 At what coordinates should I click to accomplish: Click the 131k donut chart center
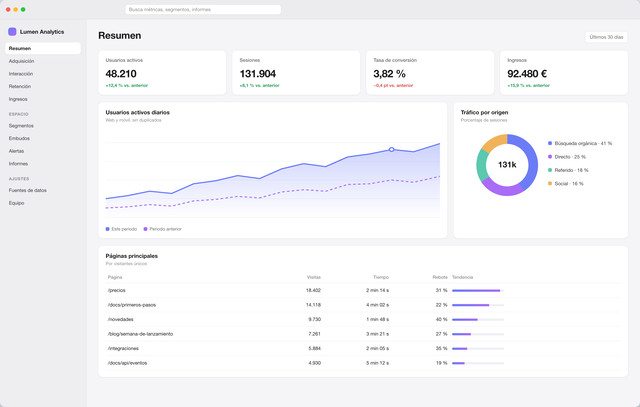[507, 165]
